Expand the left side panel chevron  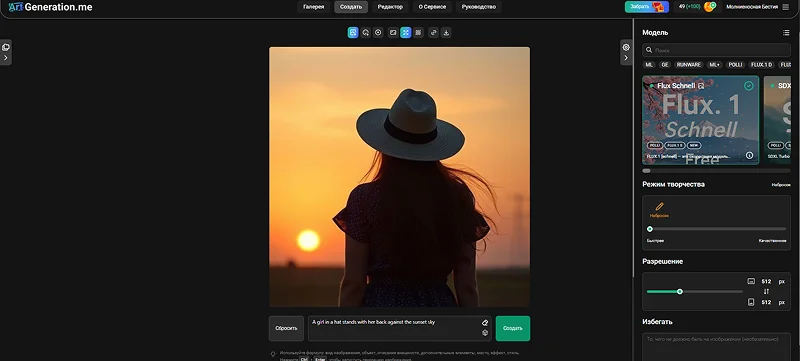tap(6, 58)
